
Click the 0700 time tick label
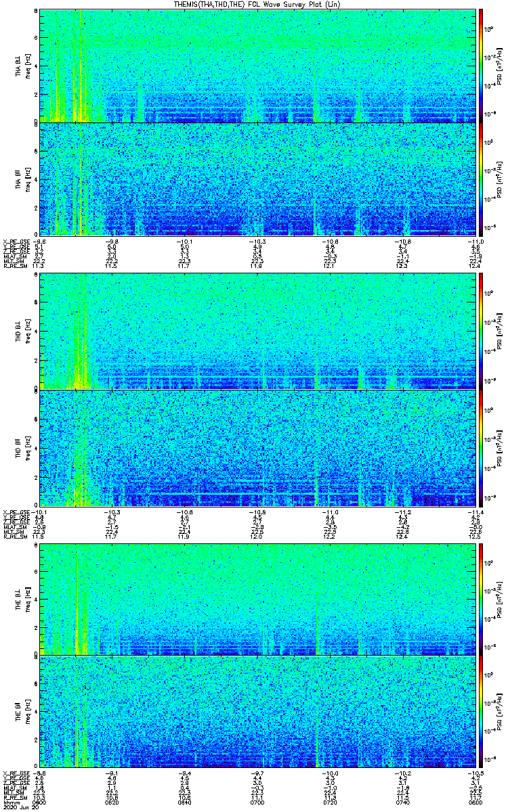(257, 803)
